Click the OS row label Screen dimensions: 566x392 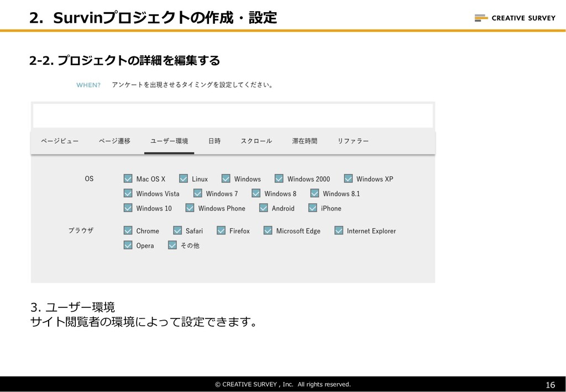[89, 179]
